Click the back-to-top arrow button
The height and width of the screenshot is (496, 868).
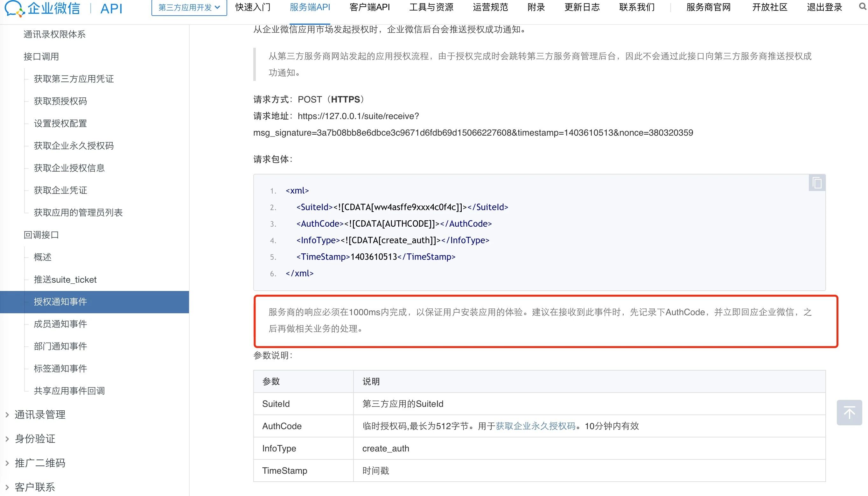pos(849,413)
